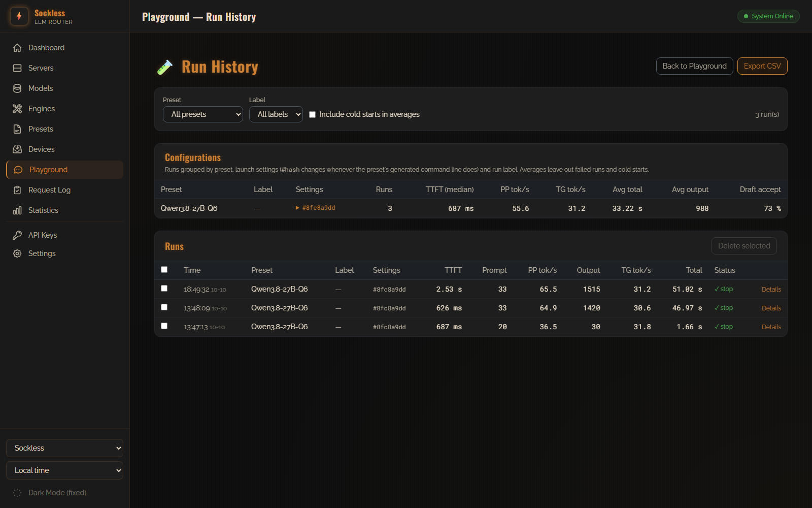The height and width of the screenshot is (508, 812).
Task: Click the Dashboard home icon
Action: tap(17, 48)
